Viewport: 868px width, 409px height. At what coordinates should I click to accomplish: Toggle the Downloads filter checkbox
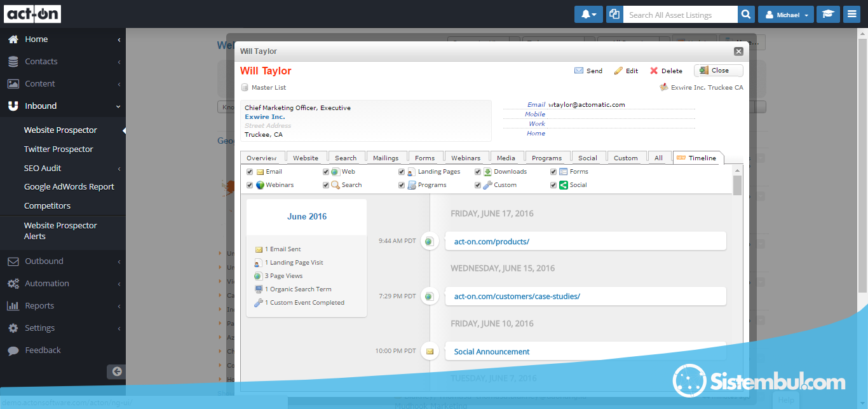coord(478,172)
